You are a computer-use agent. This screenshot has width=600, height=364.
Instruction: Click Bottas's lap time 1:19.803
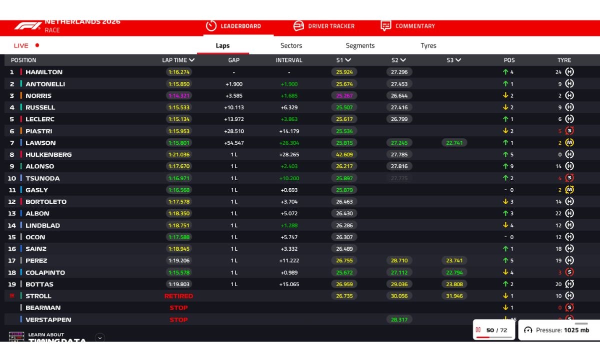pos(179,284)
